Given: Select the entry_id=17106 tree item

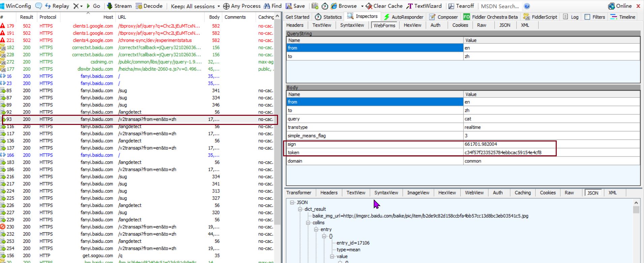Looking at the screenshot, I should point(353,243).
